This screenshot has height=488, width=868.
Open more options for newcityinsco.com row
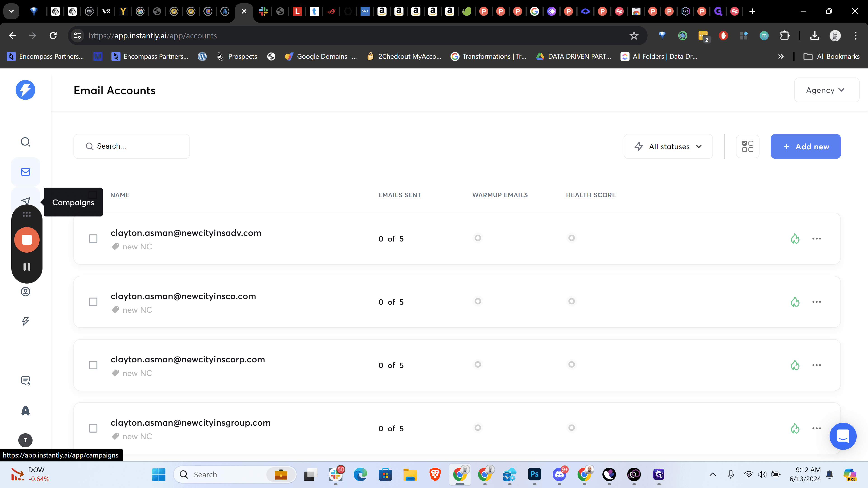click(x=816, y=302)
